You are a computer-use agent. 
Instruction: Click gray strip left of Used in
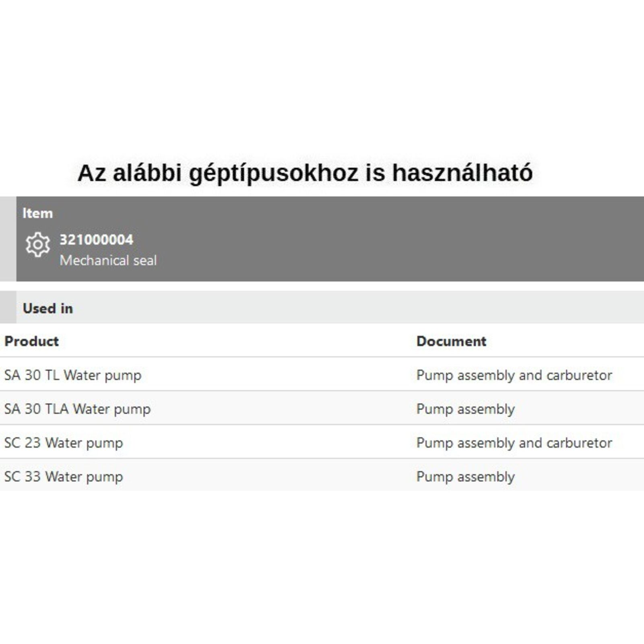(x=8, y=307)
